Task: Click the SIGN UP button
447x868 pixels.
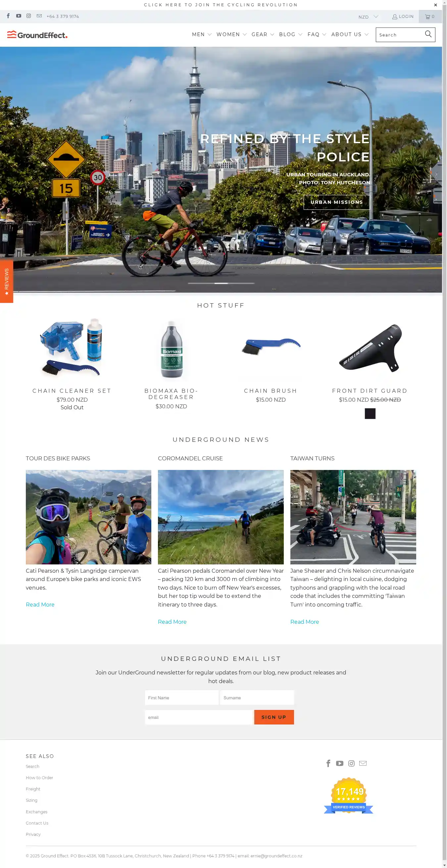Action: click(x=273, y=717)
